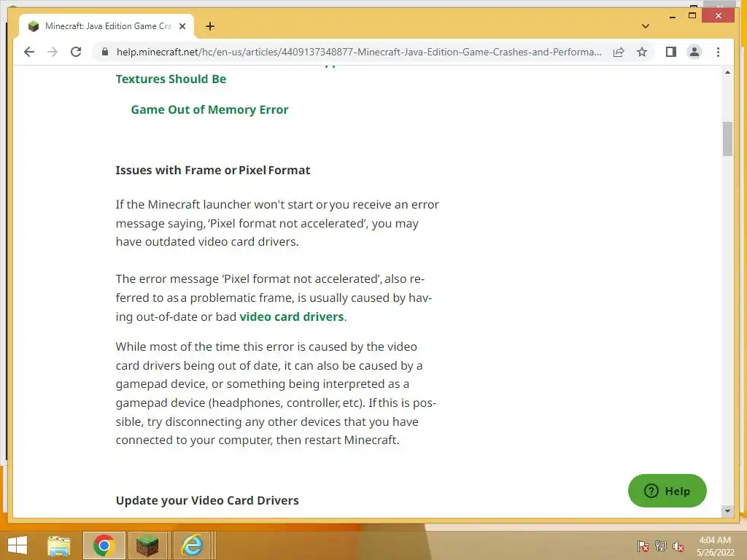The height and width of the screenshot is (560, 747).
Task: Click the Update your Video Card Drivers heading
Action: (207, 500)
